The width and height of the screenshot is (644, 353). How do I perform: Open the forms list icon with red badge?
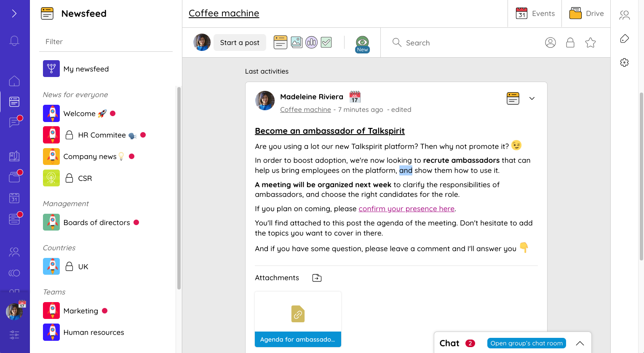14,219
